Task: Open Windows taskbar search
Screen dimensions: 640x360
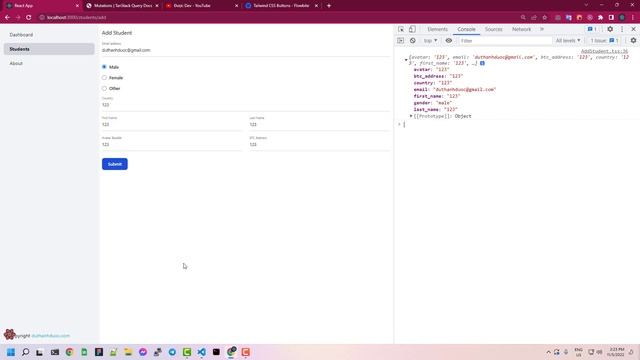Action: click(x=25, y=352)
